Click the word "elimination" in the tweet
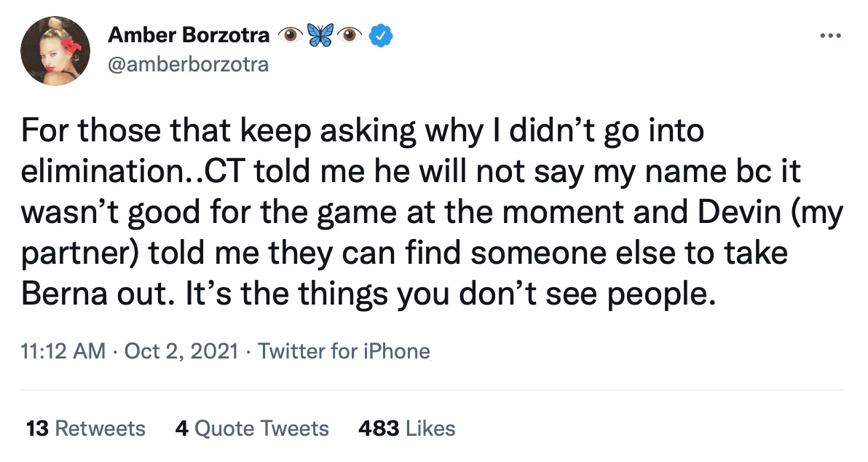Image resolution: width=868 pixels, height=462 pixels. (100, 175)
